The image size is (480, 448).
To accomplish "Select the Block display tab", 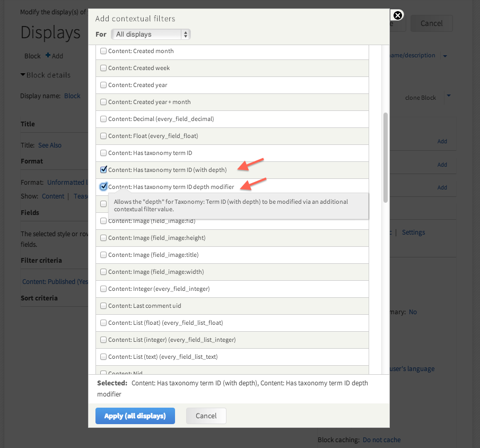I will [32, 56].
